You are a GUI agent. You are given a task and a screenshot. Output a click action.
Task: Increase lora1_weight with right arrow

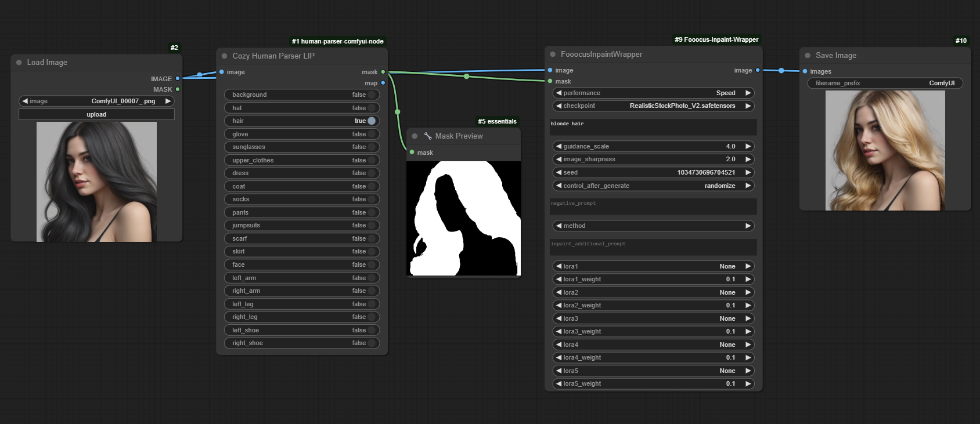[748, 279]
